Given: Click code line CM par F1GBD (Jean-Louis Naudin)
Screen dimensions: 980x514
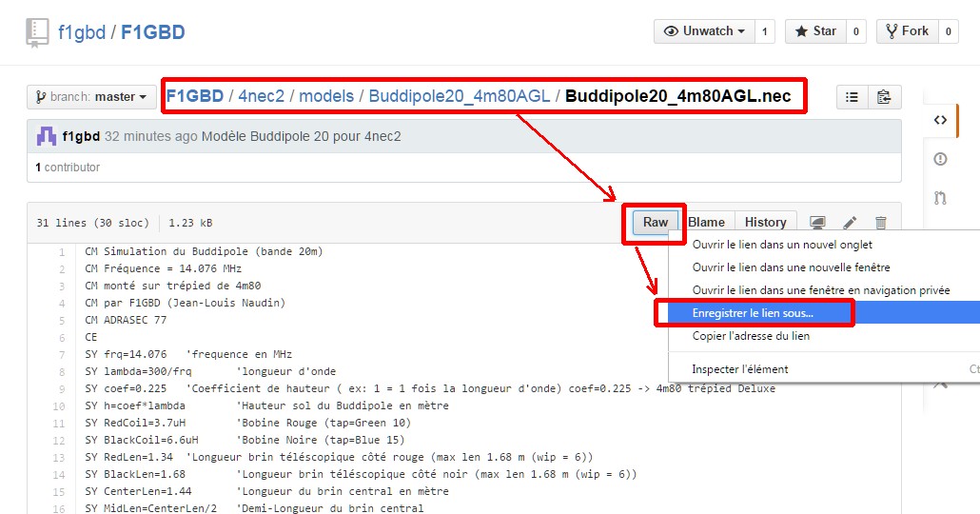Looking at the screenshot, I should coord(185,303).
